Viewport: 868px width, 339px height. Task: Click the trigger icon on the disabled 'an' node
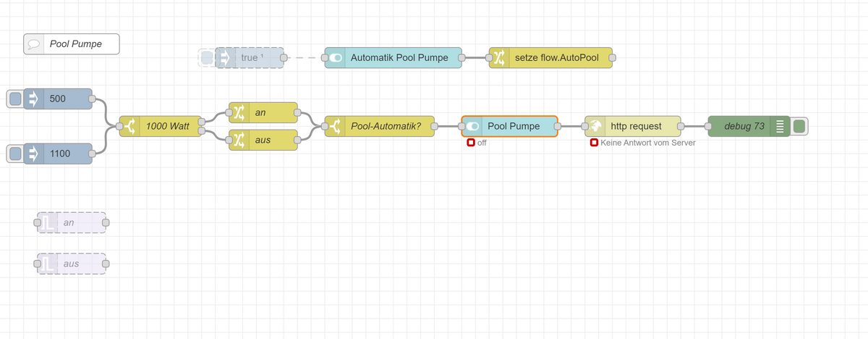click(x=48, y=222)
